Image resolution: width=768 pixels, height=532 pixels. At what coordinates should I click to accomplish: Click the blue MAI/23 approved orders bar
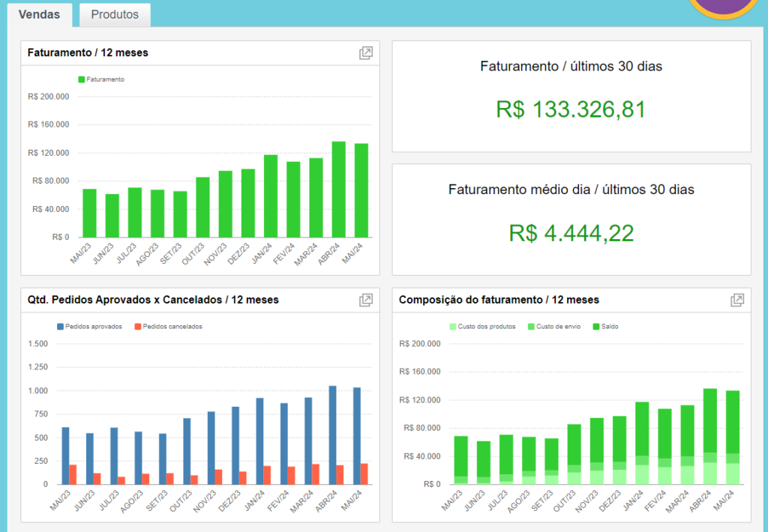[66, 456]
